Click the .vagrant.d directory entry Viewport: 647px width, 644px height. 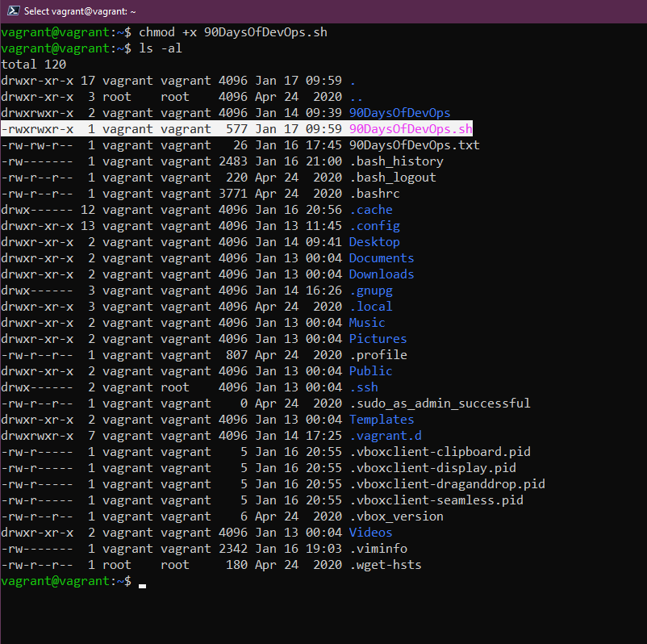point(385,436)
